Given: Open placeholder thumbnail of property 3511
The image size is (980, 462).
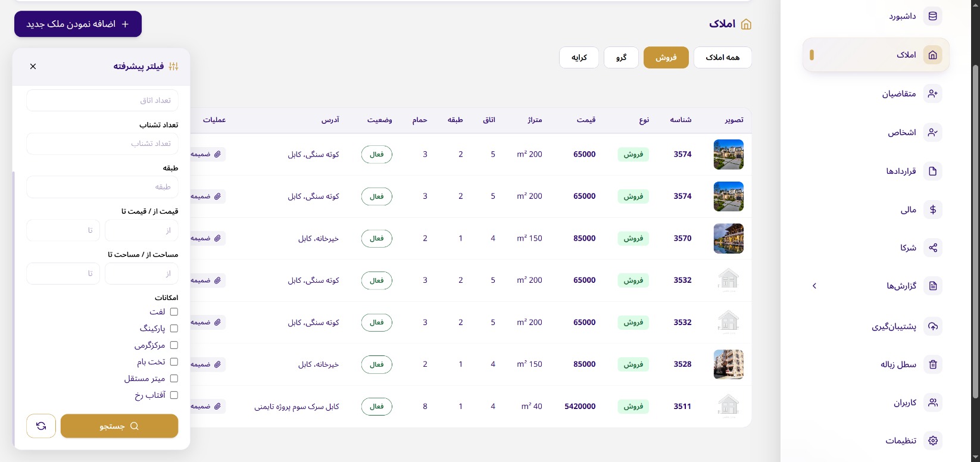Looking at the screenshot, I should point(728,406).
